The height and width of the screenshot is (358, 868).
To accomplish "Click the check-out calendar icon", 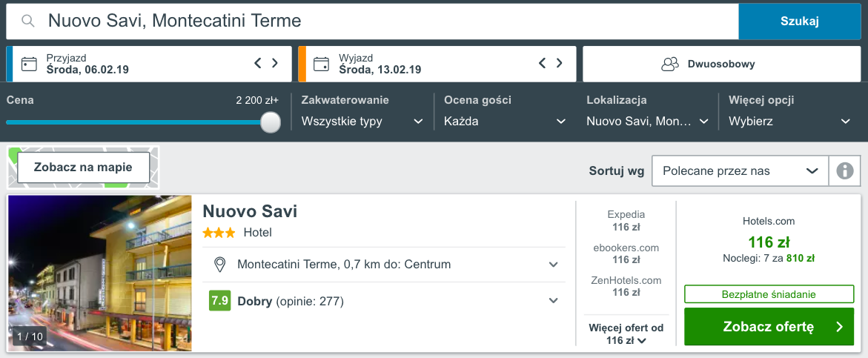I will coord(321,64).
